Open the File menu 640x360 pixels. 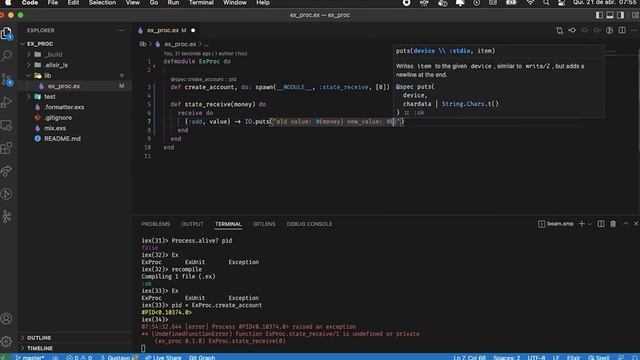click(53, 3)
